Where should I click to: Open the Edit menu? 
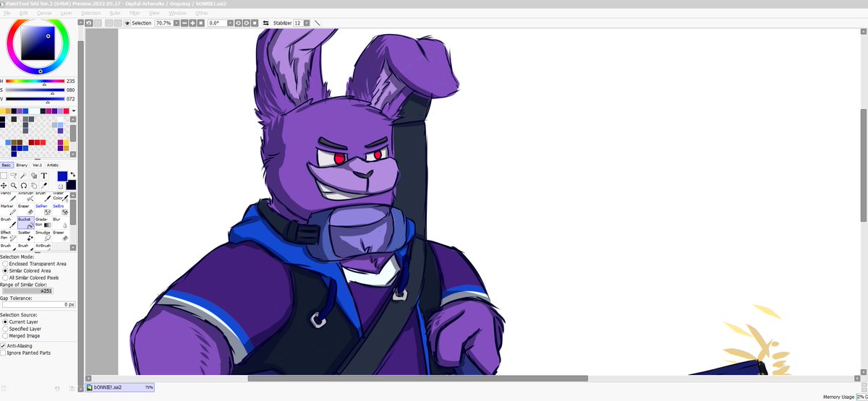(24, 13)
